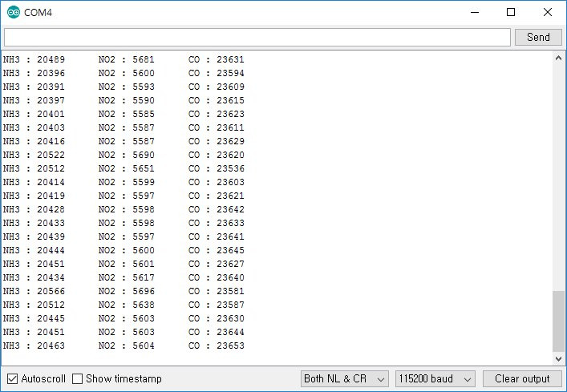The width and height of the screenshot is (567, 392).
Task: Open the Both NL & CR line ending dropdown
Action: 344,378
